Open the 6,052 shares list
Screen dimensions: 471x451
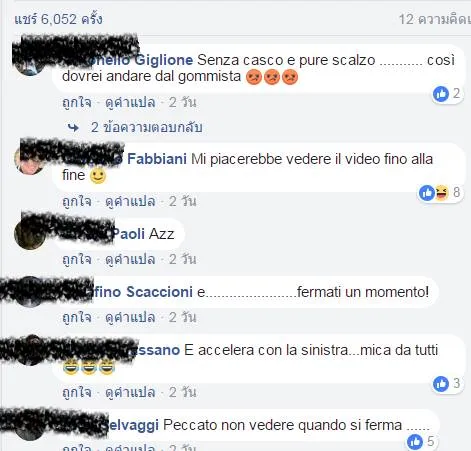(x=58, y=19)
